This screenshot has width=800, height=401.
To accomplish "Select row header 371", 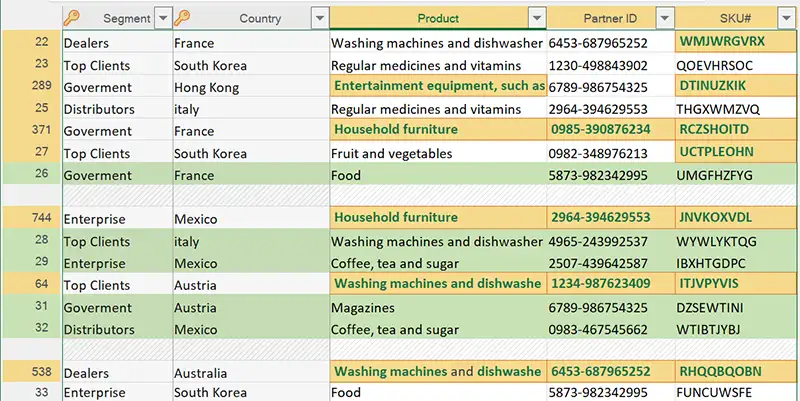I will tap(33, 130).
